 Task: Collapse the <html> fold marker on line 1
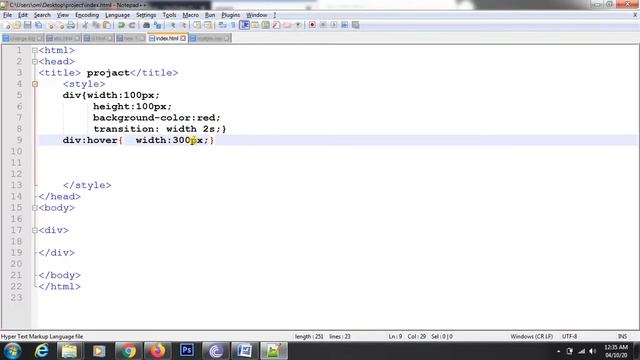click(x=35, y=50)
